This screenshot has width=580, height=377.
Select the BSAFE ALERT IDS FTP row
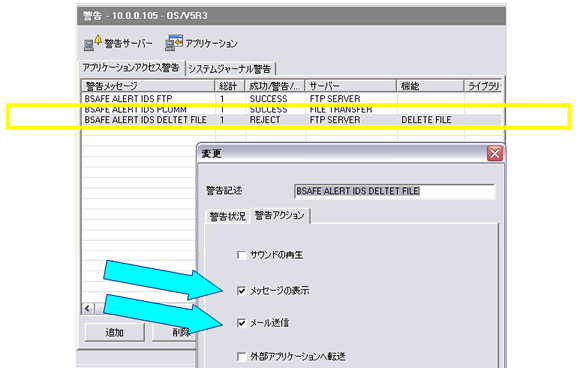pos(291,99)
